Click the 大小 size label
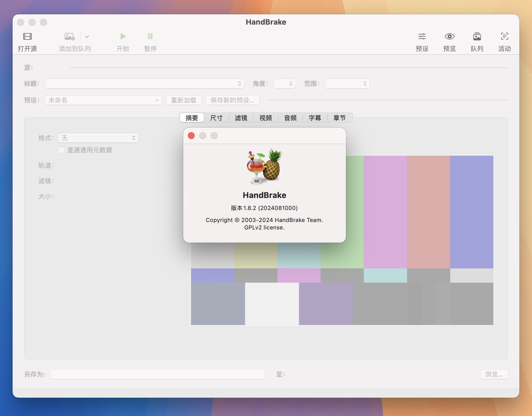 [46, 196]
